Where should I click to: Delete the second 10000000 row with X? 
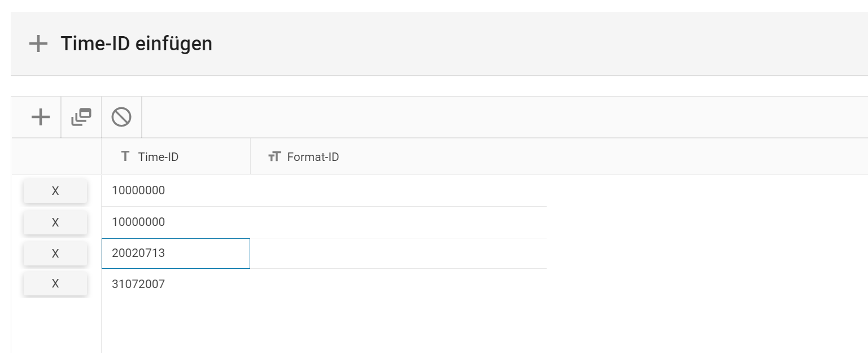55,223
